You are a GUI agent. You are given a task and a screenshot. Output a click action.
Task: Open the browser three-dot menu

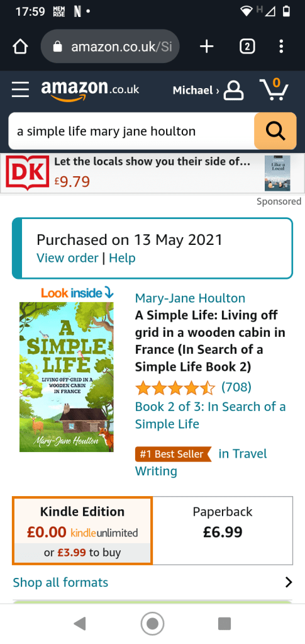pyautogui.click(x=281, y=47)
